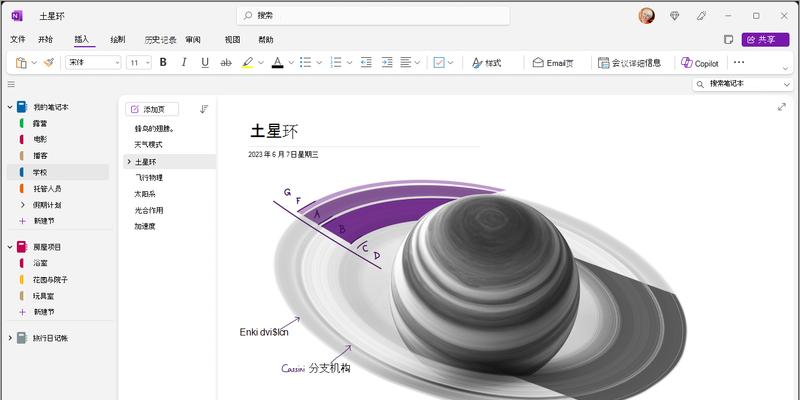This screenshot has width=800, height=400.
Task: Decrease paragraph indent
Action: 366,63
